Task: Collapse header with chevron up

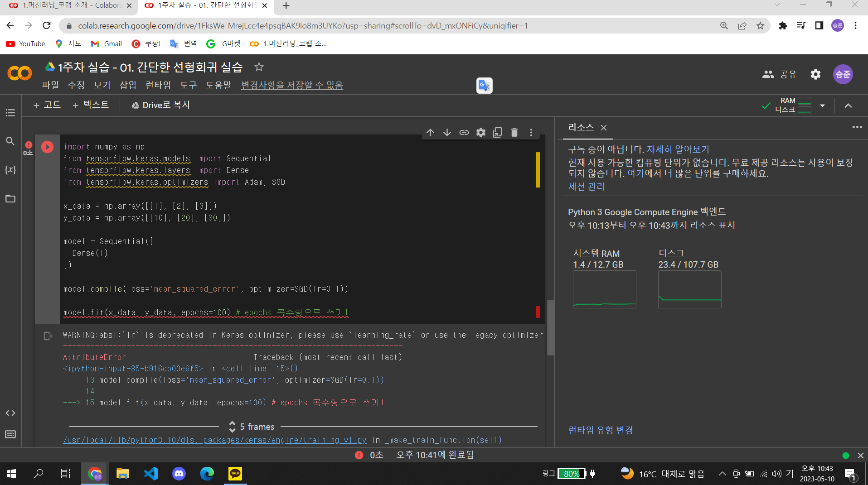Action: point(848,106)
